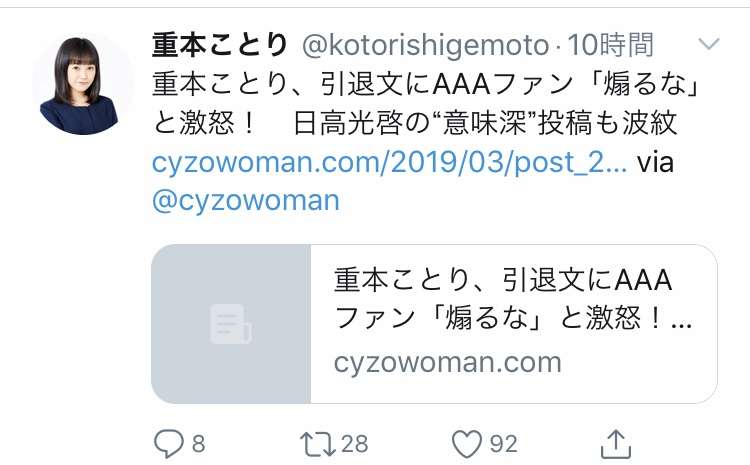The image size is (750, 465).
Task: Click the reply speech bubble icon
Action: (168, 443)
